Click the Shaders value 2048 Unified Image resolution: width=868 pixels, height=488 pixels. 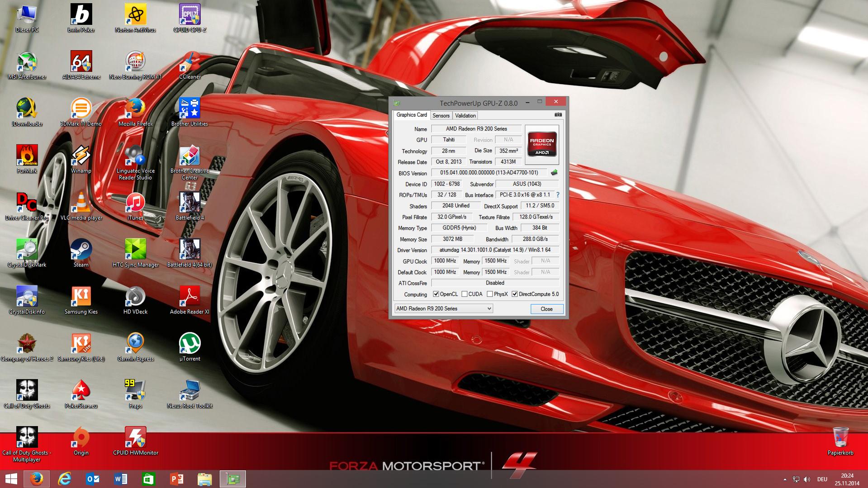coord(456,206)
